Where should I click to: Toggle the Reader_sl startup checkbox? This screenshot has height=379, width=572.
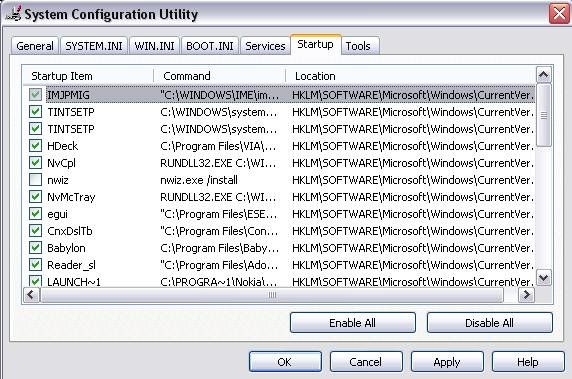35,265
